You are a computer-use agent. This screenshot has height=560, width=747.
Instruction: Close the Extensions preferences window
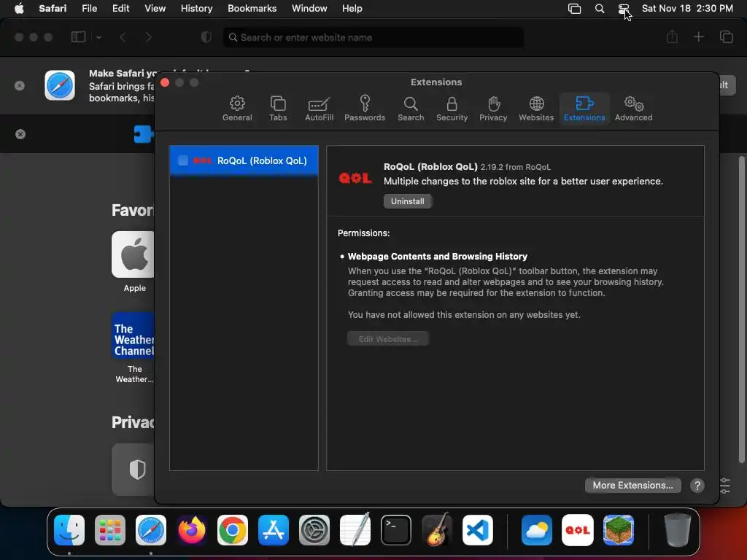165,82
